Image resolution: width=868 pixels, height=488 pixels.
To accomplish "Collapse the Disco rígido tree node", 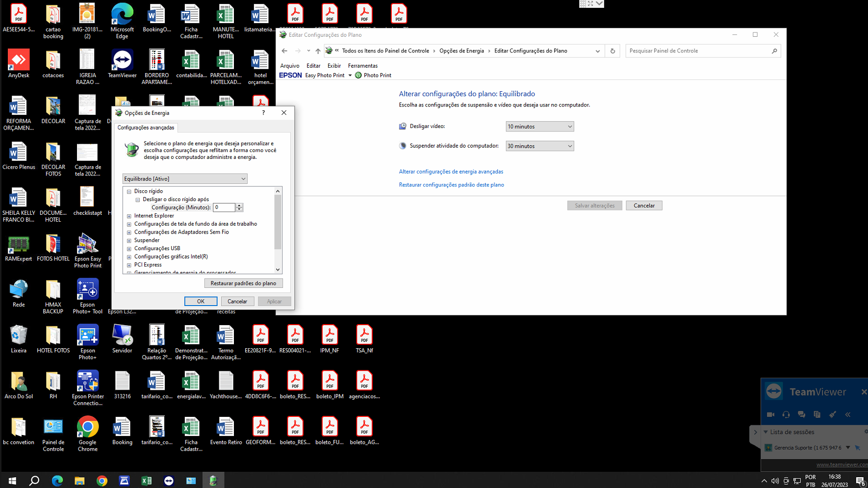I will (x=129, y=191).
